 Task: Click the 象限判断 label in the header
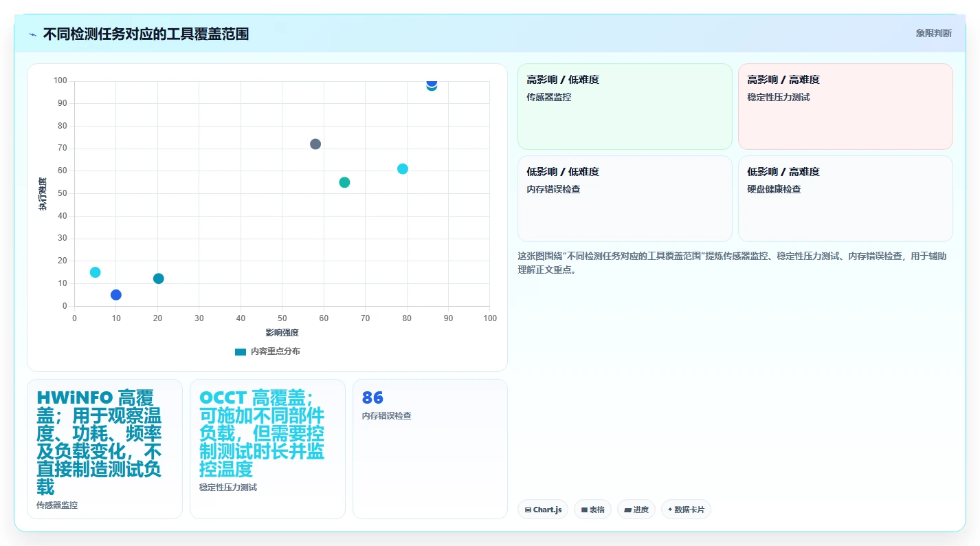[934, 33]
